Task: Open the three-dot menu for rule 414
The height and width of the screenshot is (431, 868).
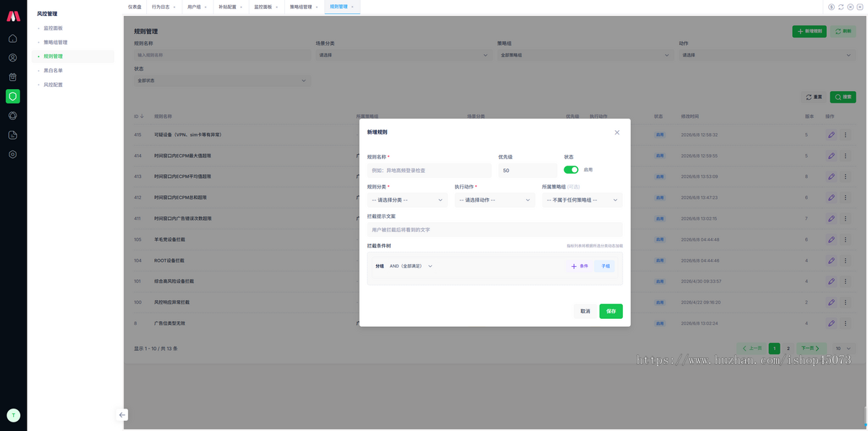Action: pyautogui.click(x=845, y=155)
